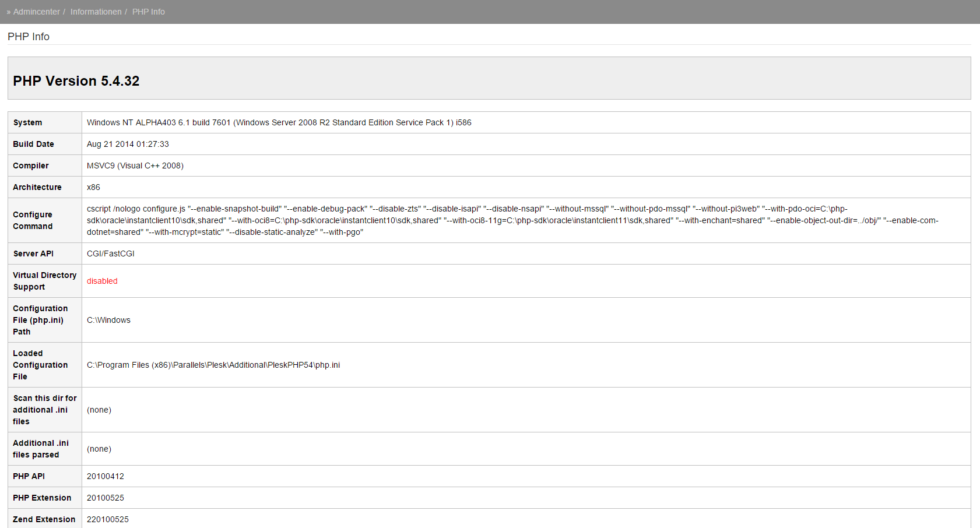Click the Architecture row label
Image resolution: width=980 pixels, height=528 pixels.
click(x=37, y=187)
